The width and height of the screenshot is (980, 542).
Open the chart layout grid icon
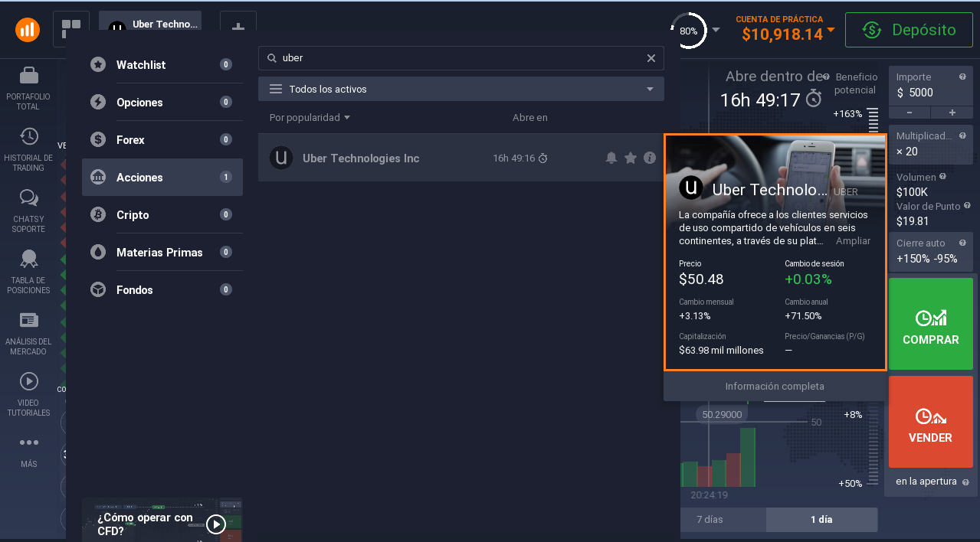[x=71, y=29]
